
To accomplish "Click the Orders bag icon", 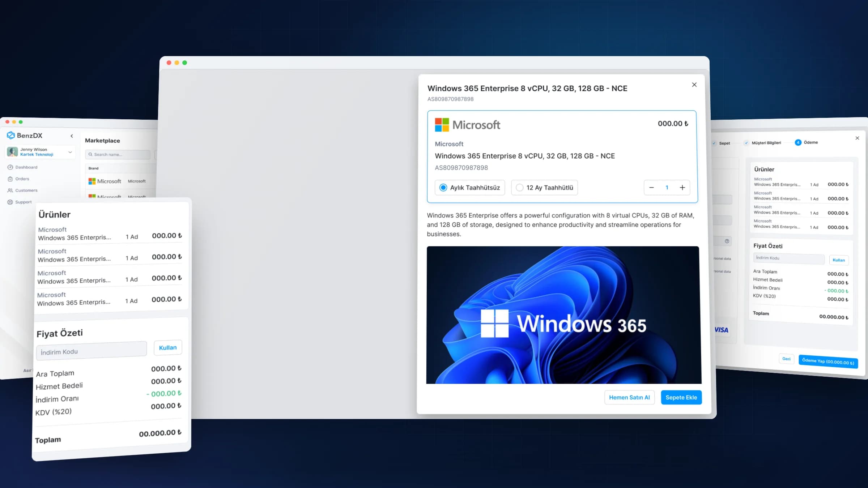I will [x=10, y=179].
